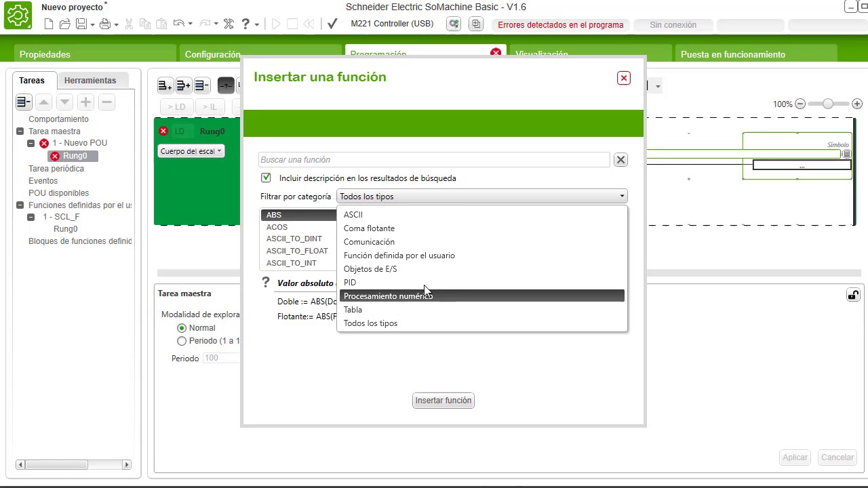Close the Insertar una función dialog
868x488 pixels.
[624, 78]
